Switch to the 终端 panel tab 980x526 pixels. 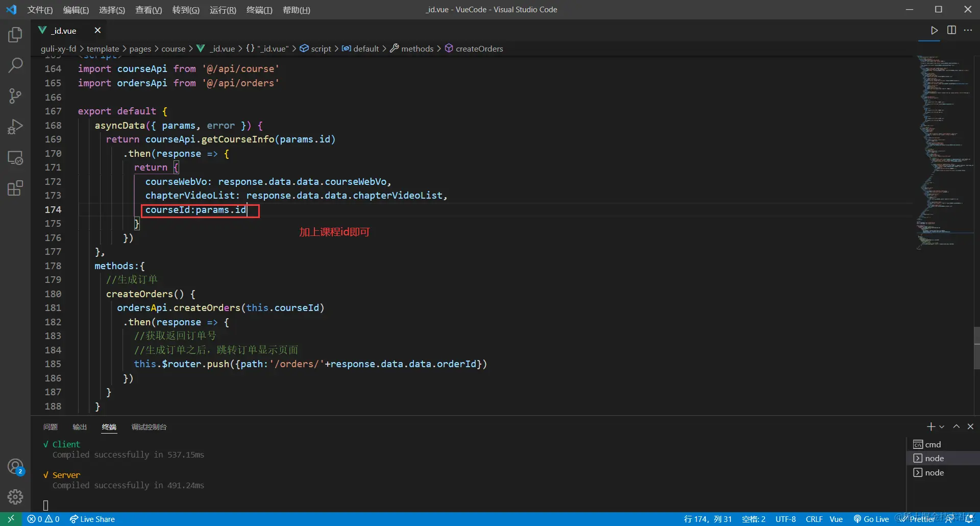point(109,427)
